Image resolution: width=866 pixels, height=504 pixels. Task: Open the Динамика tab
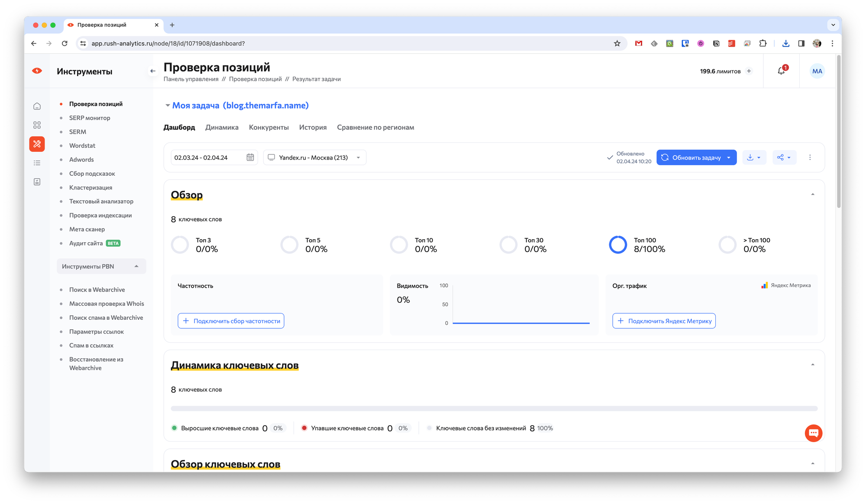point(222,127)
